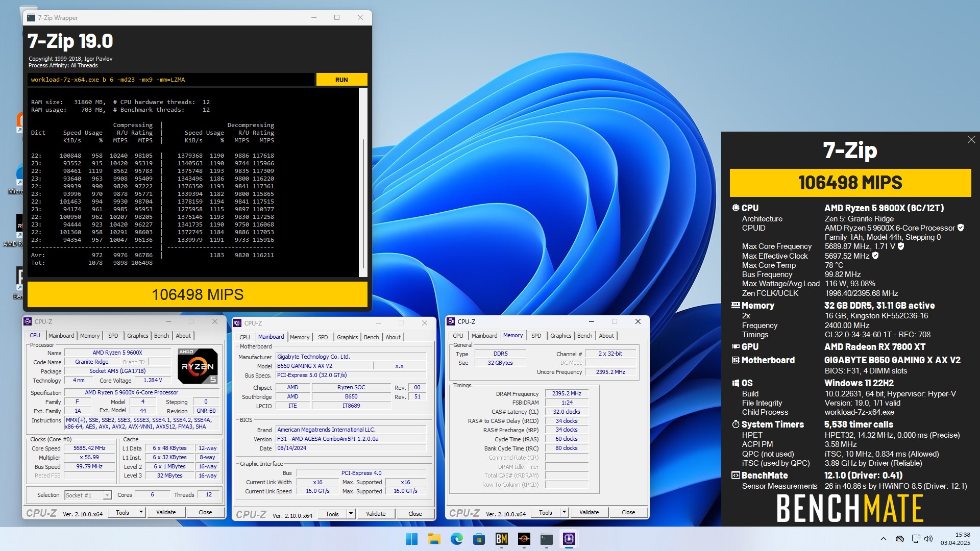Open the clock showing 15:38 03.04.2025
The width and height of the screenshot is (980, 551).
click(x=955, y=539)
